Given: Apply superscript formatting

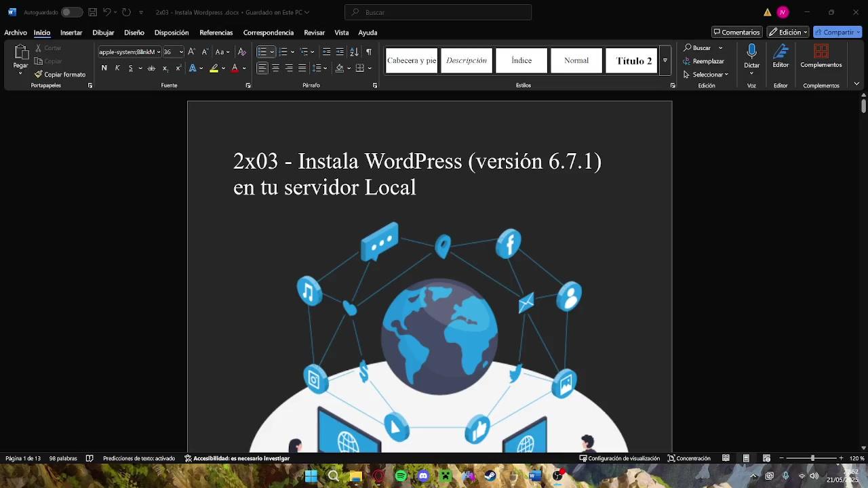Looking at the screenshot, I should [x=178, y=68].
